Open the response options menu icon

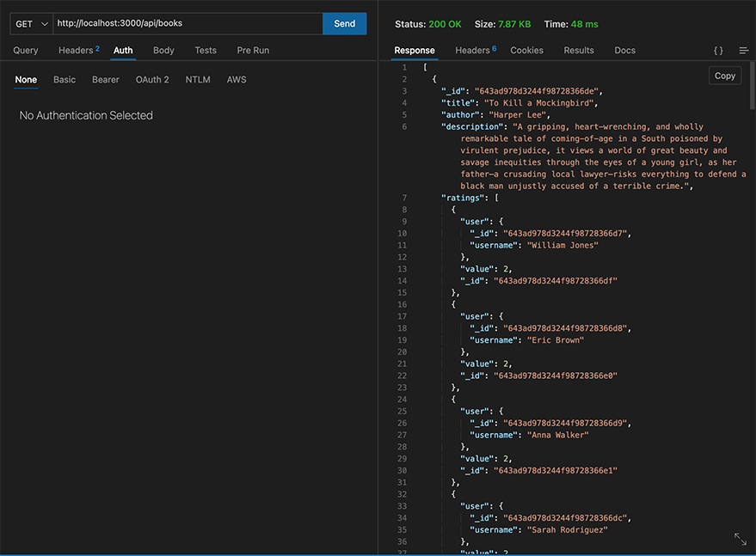pyautogui.click(x=744, y=50)
